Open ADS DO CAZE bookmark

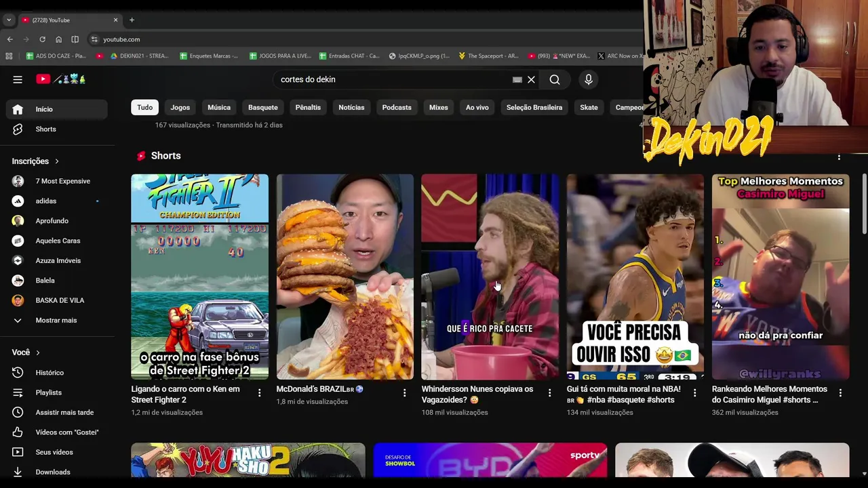tap(56, 56)
